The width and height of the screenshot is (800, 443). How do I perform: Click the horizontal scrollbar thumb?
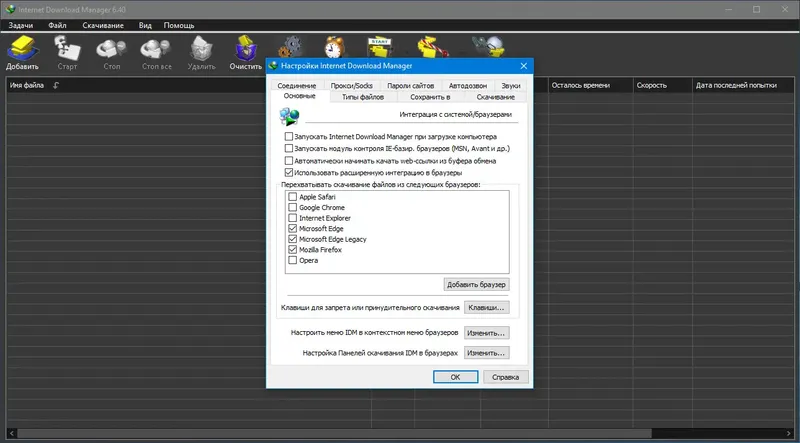tap(334, 433)
